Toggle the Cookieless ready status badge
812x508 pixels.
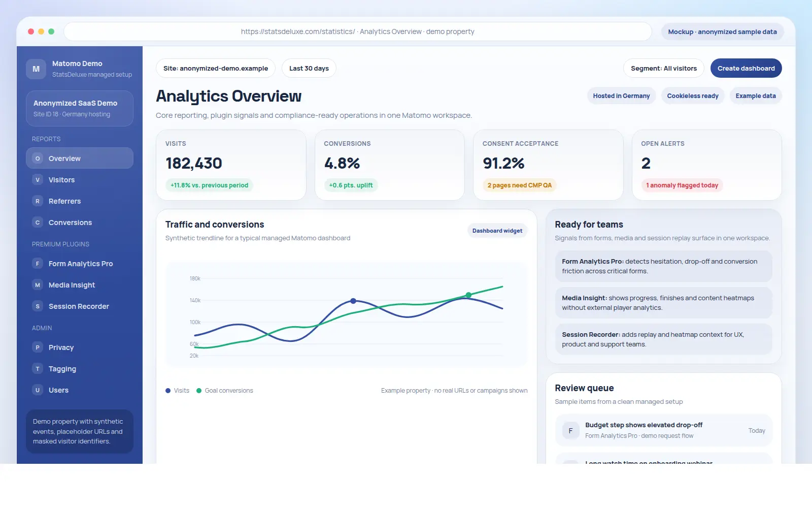tap(692, 96)
